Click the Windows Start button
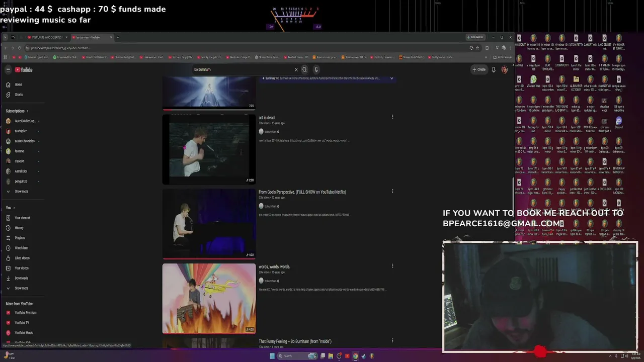The height and width of the screenshot is (362, 644). 272,356
